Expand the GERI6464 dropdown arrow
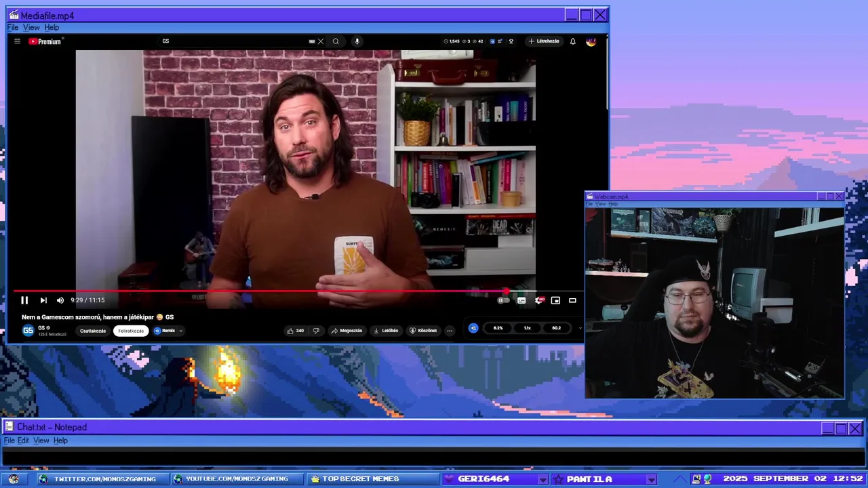 click(542, 479)
